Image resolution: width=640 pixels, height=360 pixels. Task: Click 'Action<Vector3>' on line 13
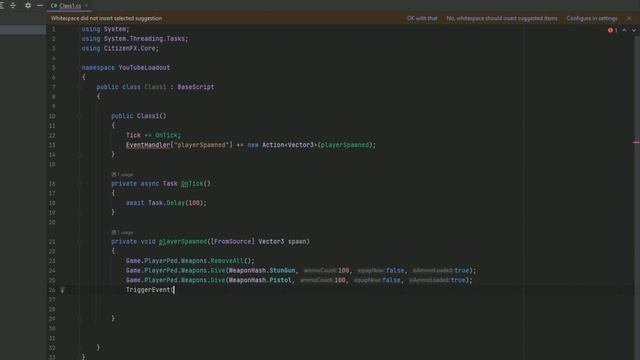(x=290, y=145)
